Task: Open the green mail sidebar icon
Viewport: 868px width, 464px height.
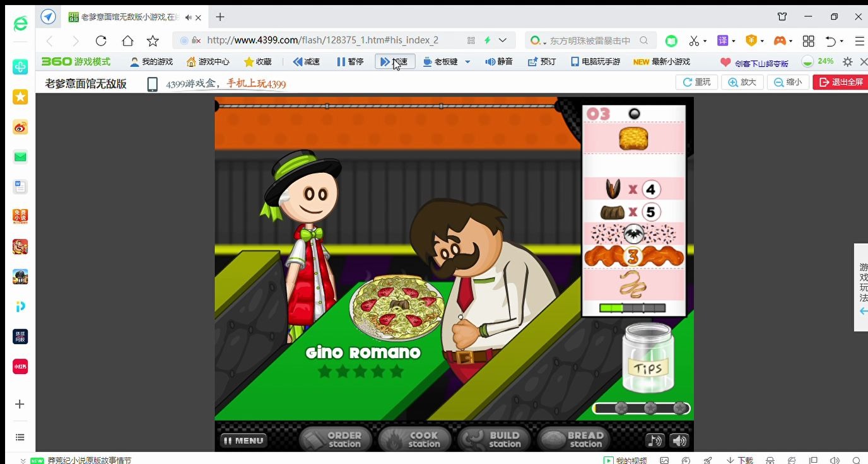Action: coord(20,157)
